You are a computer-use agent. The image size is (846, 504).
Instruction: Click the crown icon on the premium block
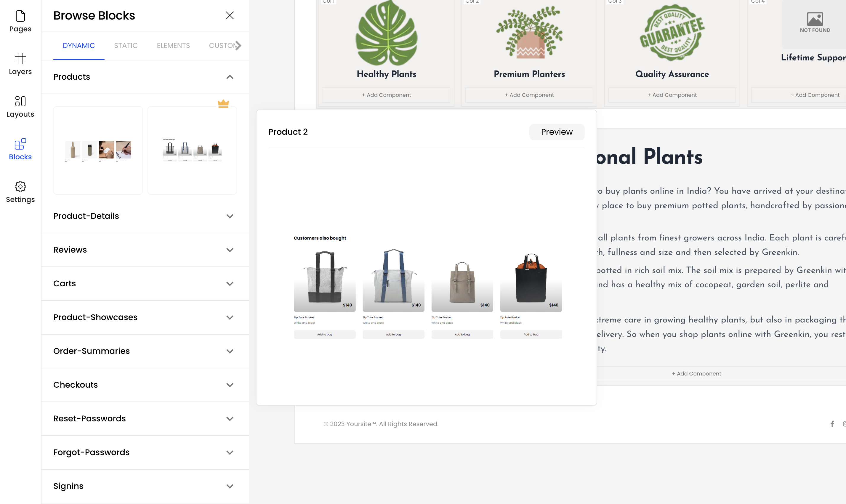pos(223,103)
